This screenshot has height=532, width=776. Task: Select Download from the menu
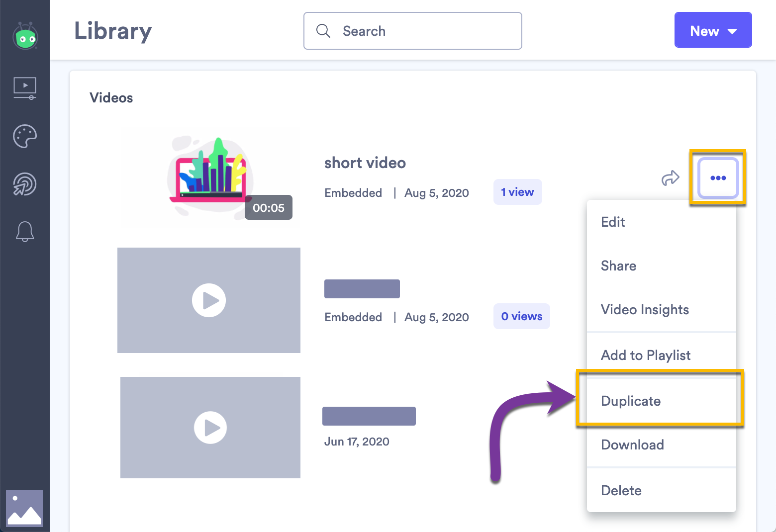(661, 444)
